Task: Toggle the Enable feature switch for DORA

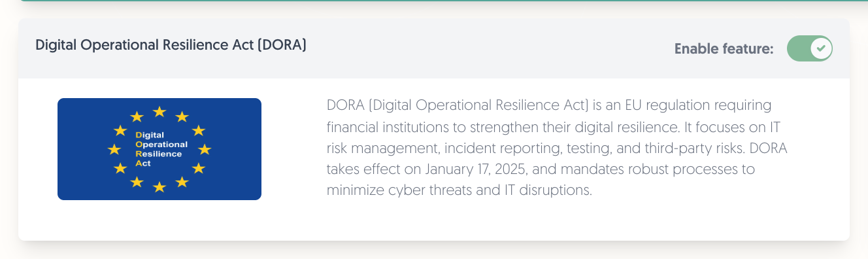Action: click(810, 48)
